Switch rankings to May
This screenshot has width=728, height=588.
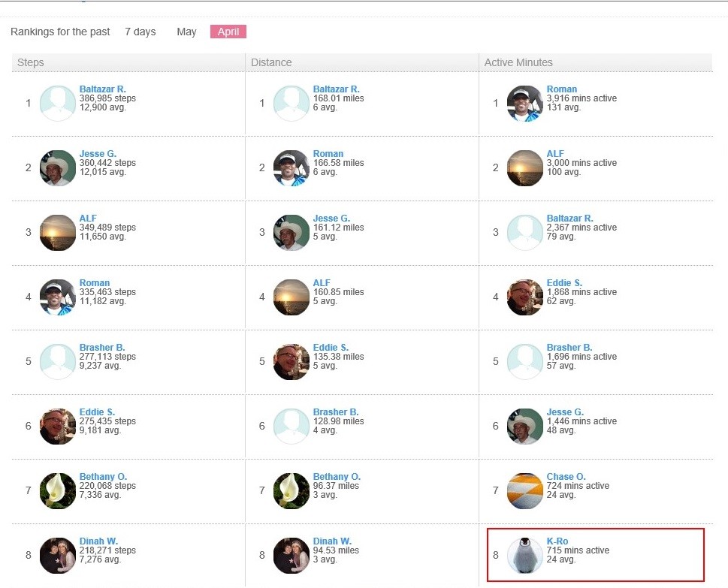pos(186,32)
